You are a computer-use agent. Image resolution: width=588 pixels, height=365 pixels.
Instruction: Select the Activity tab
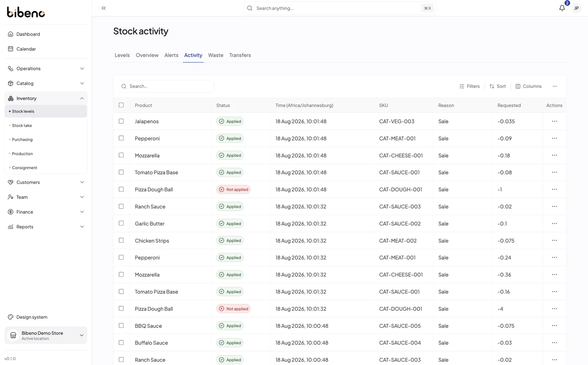(193, 55)
